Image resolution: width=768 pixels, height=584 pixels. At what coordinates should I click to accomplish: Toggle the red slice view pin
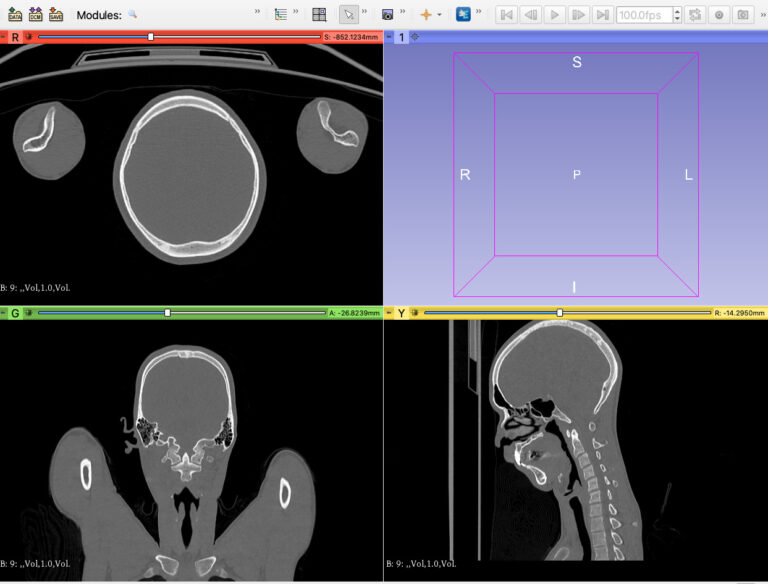28,37
